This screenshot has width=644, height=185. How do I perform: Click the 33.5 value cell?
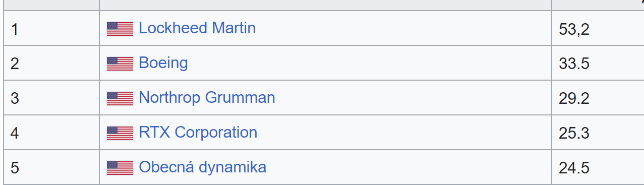tap(598, 63)
